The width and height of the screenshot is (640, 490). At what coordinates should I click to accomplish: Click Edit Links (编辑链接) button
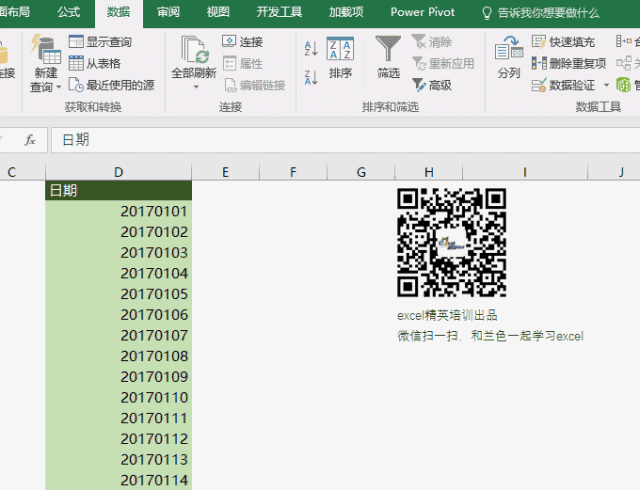(254, 85)
